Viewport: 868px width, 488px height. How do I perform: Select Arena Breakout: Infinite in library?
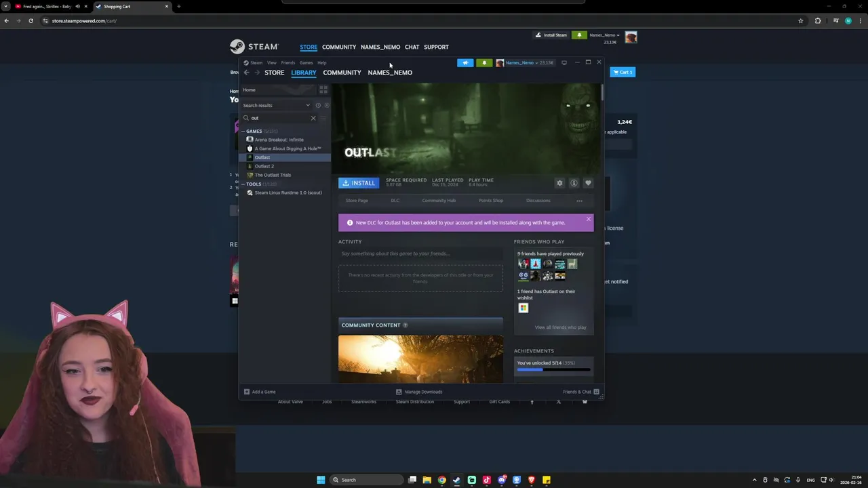pos(279,140)
